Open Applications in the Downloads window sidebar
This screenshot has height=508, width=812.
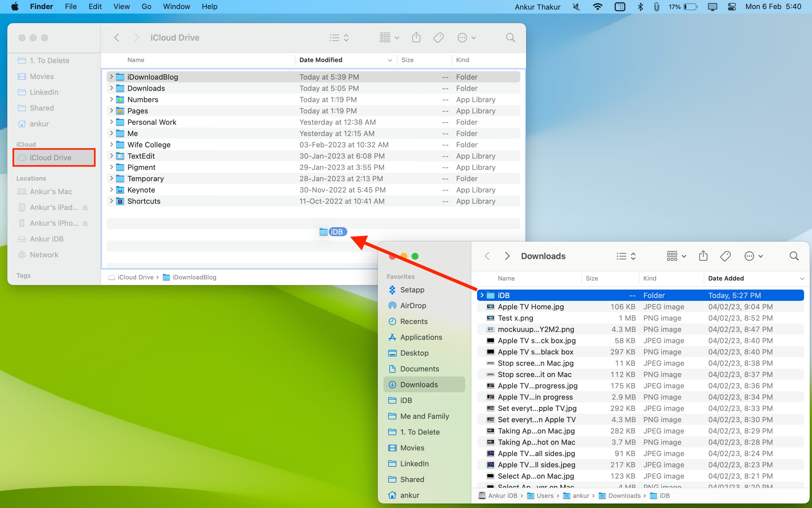[421, 337]
